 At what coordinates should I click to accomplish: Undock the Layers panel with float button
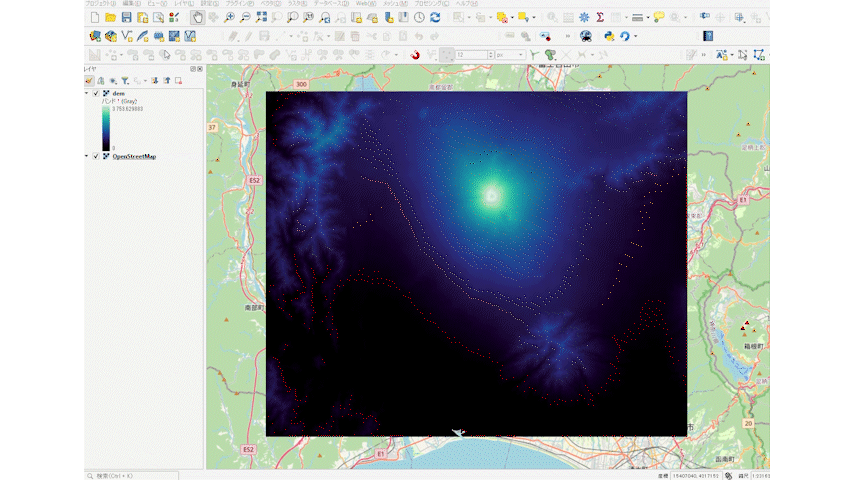point(193,69)
